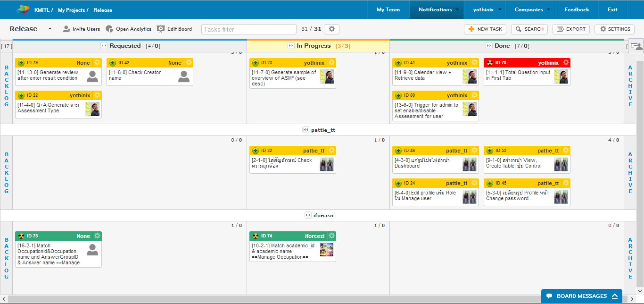Click Exit in the top bar
Image resolution: width=644 pixels, height=304 pixels.
click(612, 9)
